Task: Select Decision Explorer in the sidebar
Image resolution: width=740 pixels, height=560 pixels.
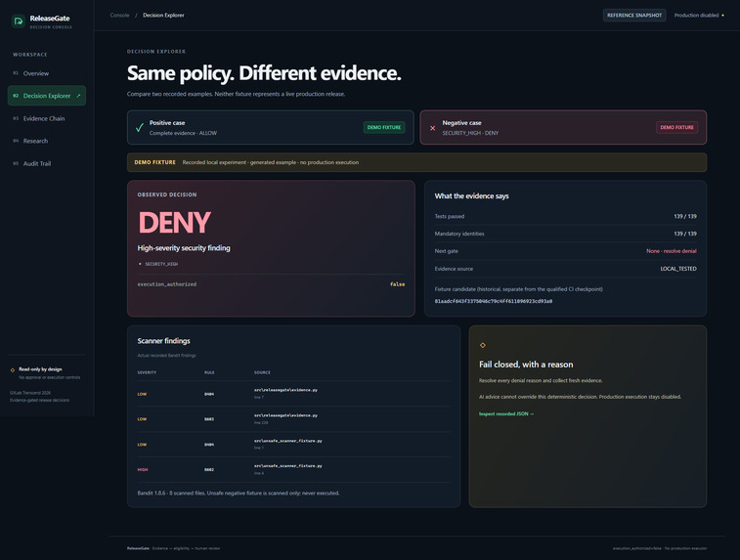Action: pyautogui.click(x=47, y=96)
